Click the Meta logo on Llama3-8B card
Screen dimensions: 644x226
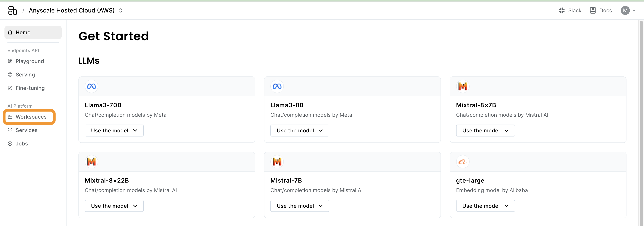[x=277, y=86]
